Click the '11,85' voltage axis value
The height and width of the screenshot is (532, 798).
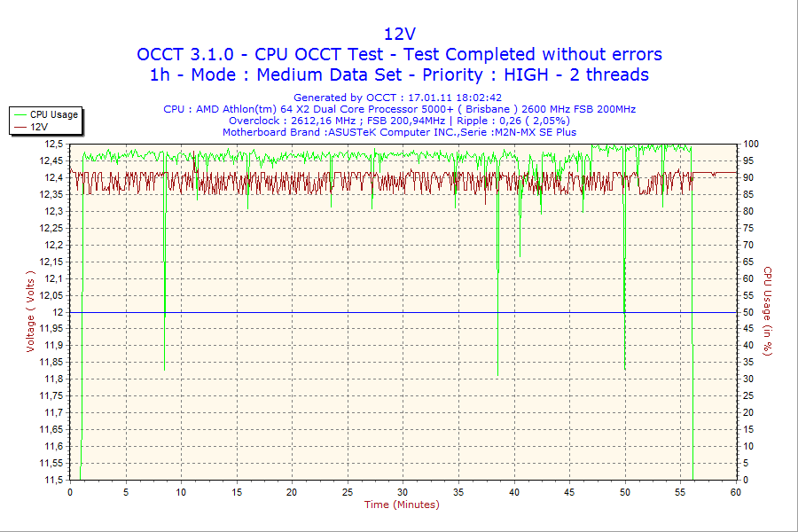52,362
